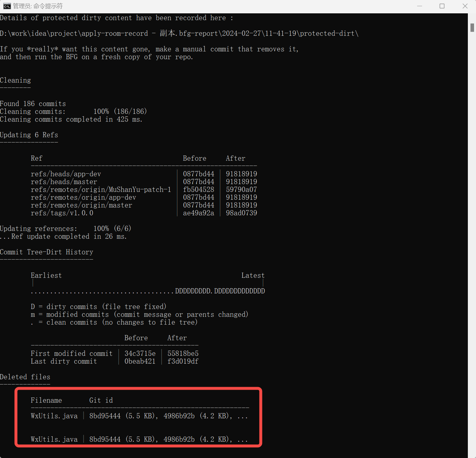
Task: Click the Commit Tree-Dirt History heading
Action: point(46,252)
